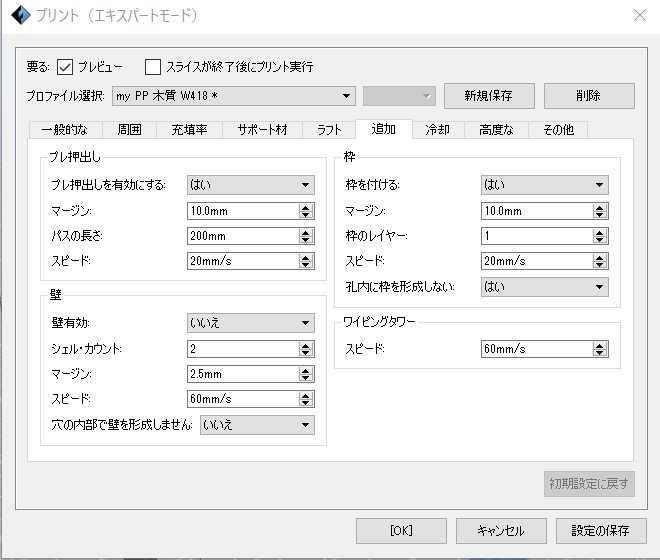
Task: Select the 追加 tab
Action: point(383,129)
